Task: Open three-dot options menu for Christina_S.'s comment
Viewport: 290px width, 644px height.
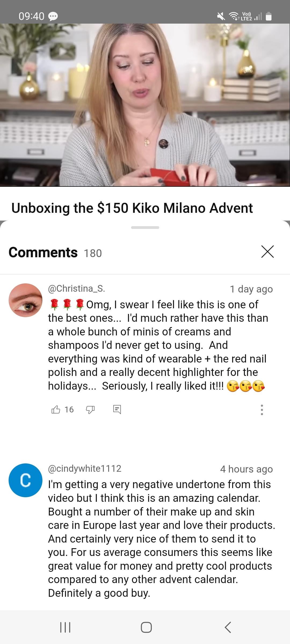Action: (262, 410)
